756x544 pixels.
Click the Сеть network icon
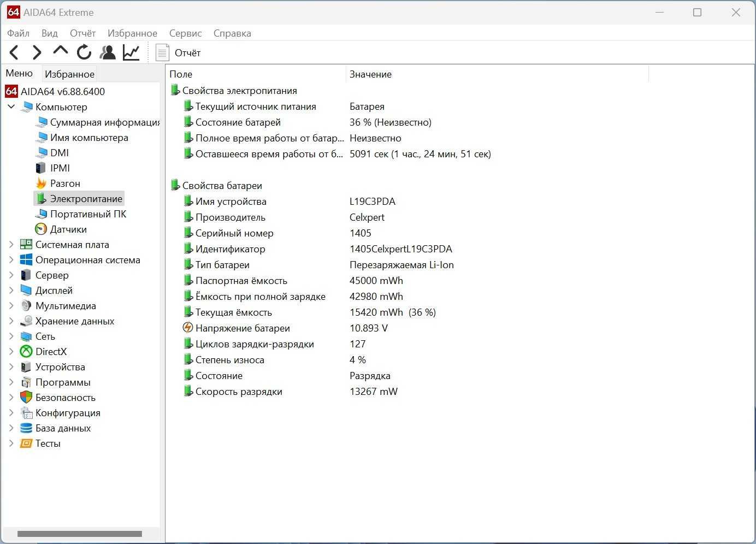(x=26, y=336)
